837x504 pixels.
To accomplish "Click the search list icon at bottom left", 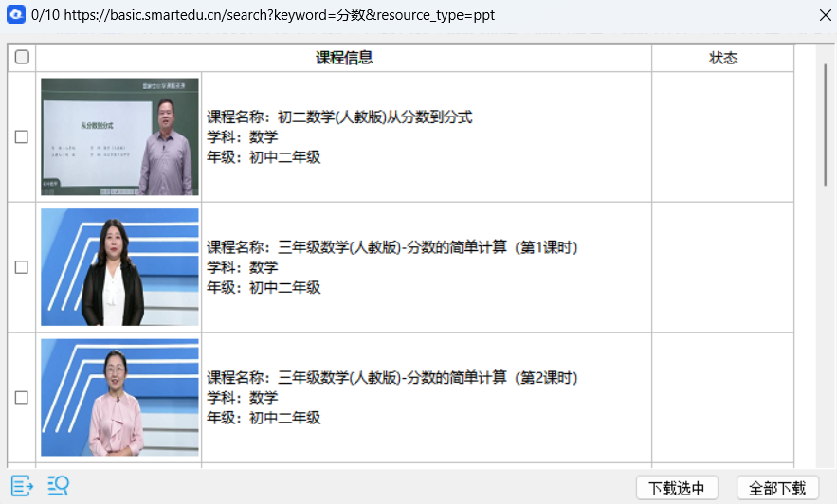I will point(58,486).
